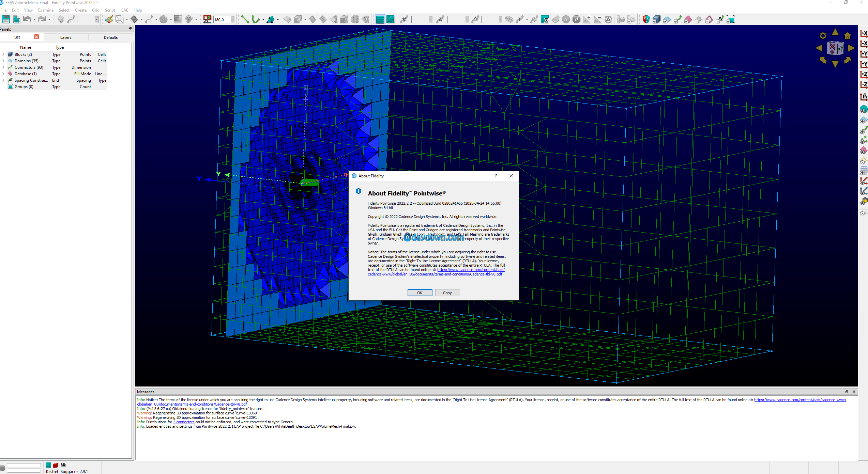
Task: Switch to the Defaults tab
Action: point(111,37)
